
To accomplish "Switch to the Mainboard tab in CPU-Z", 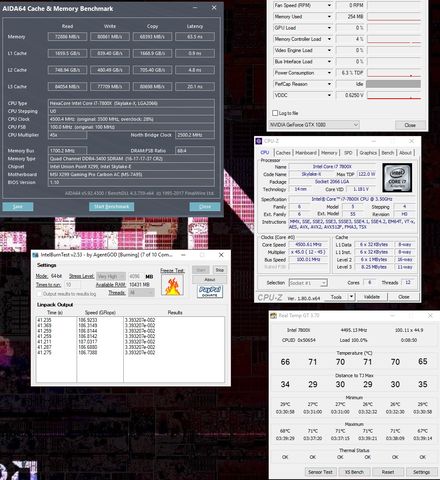I will tap(306, 153).
